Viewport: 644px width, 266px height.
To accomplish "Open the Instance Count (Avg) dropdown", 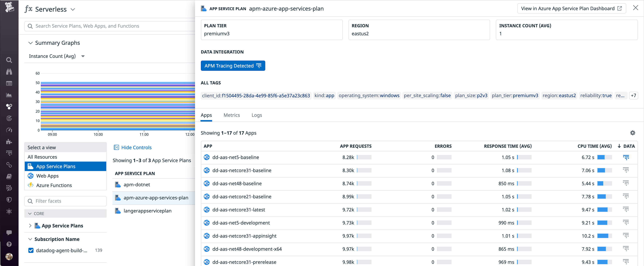I will [83, 56].
